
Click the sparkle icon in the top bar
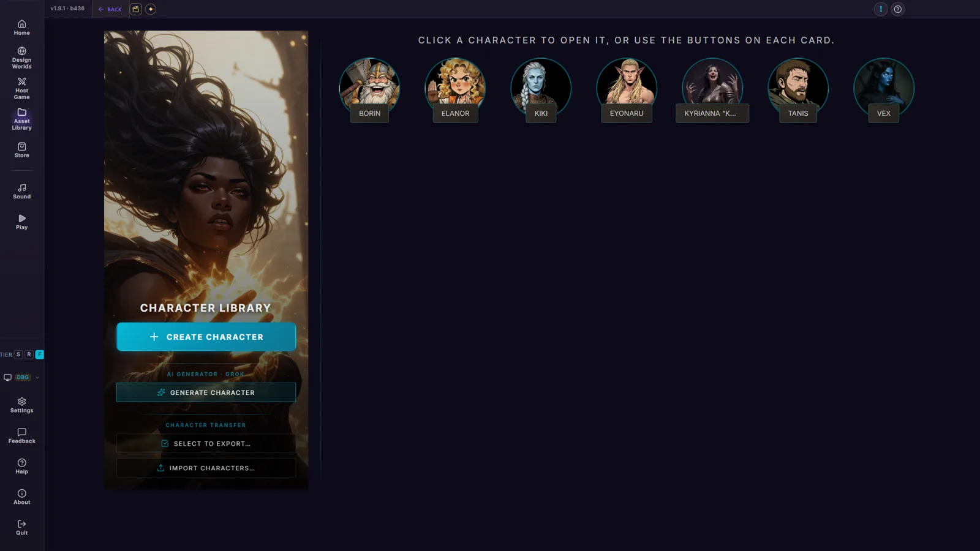point(151,9)
